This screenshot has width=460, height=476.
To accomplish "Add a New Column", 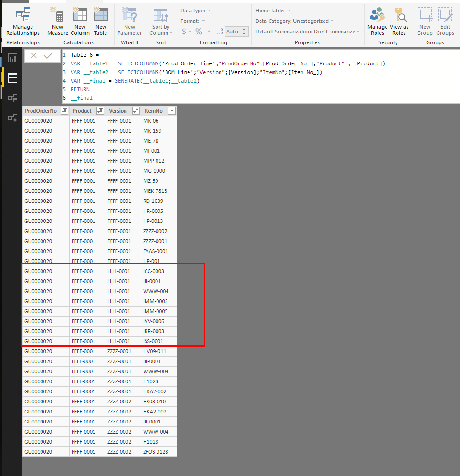I will 80,22.
